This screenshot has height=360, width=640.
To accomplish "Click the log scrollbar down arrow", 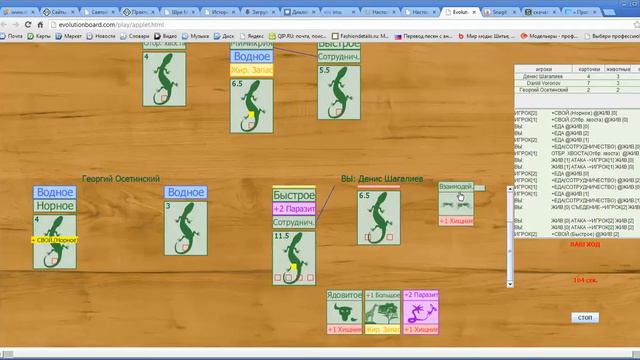I will click(x=510, y=284).
